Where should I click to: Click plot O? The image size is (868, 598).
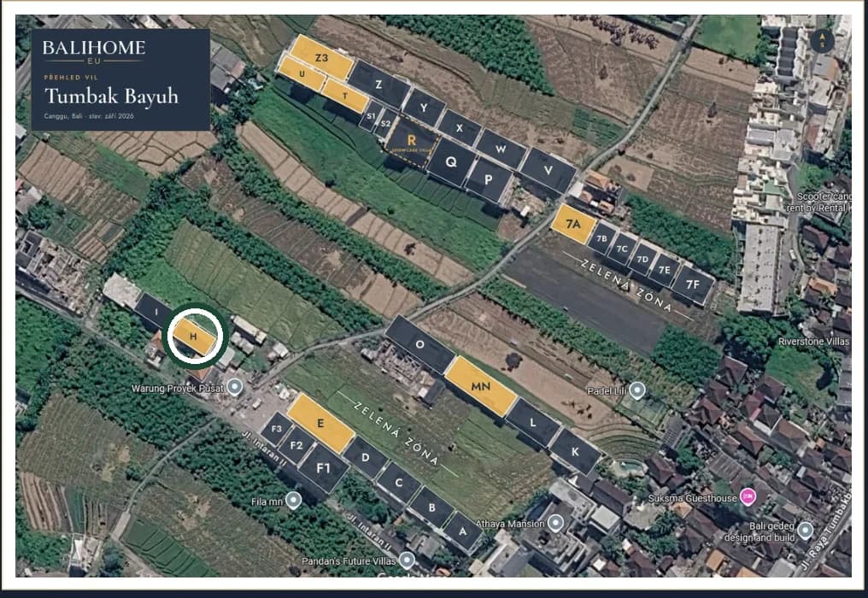(420, 344)
